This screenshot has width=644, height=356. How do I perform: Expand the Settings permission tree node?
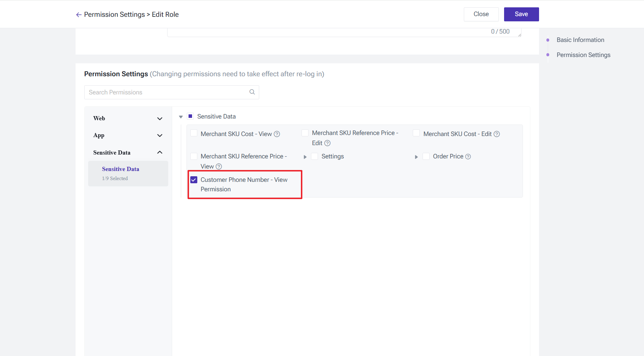click(x=305, y=157)
